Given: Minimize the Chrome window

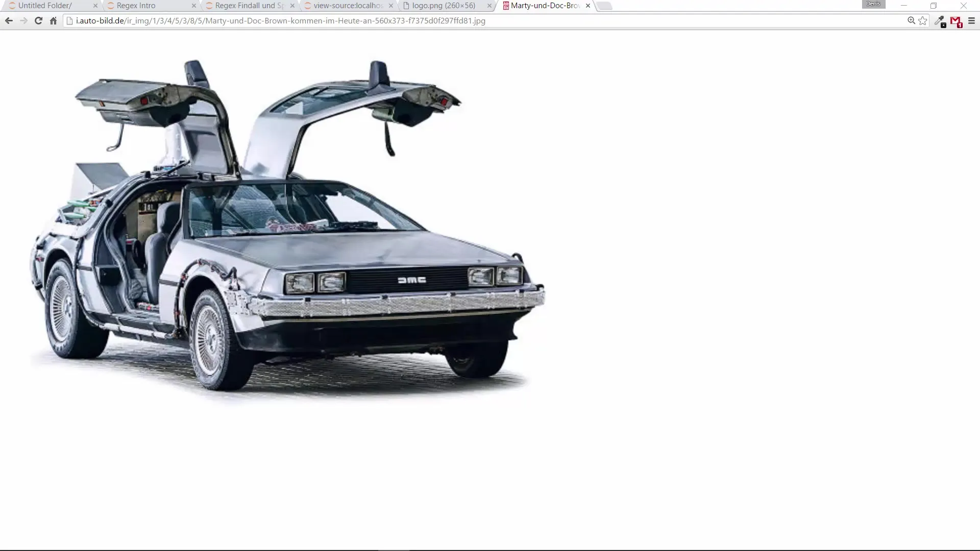Looking at the screenshot, I should click(904, 6).
